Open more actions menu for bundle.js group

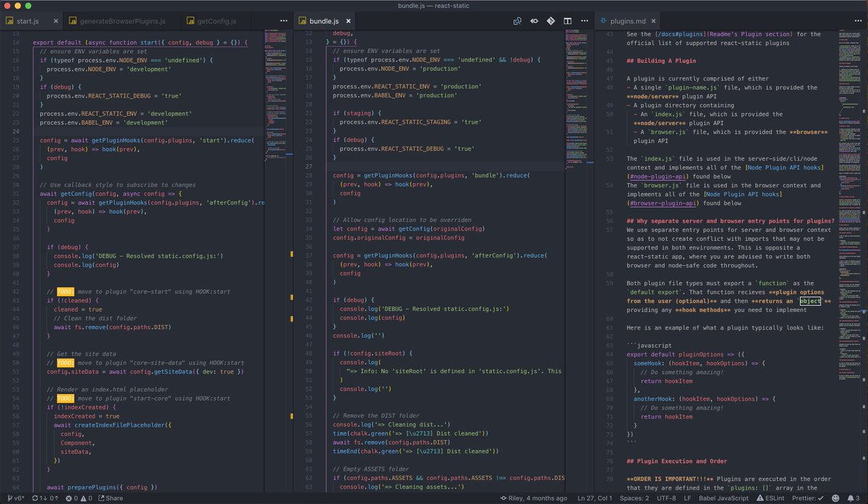(x=583, y=22)
